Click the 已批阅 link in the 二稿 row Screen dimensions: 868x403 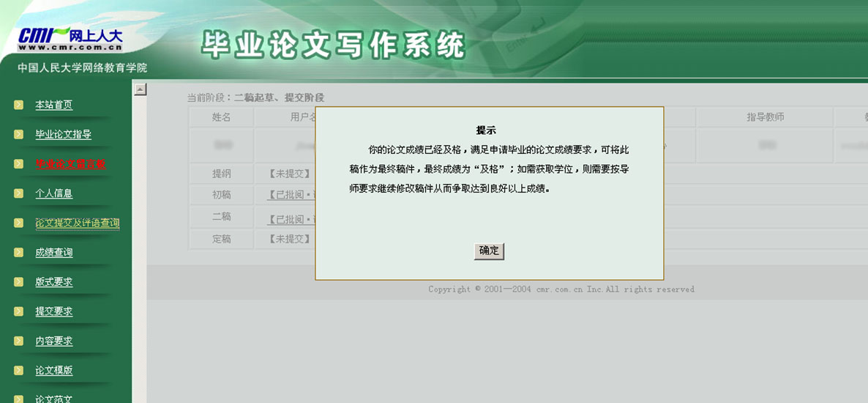[291, 218]
